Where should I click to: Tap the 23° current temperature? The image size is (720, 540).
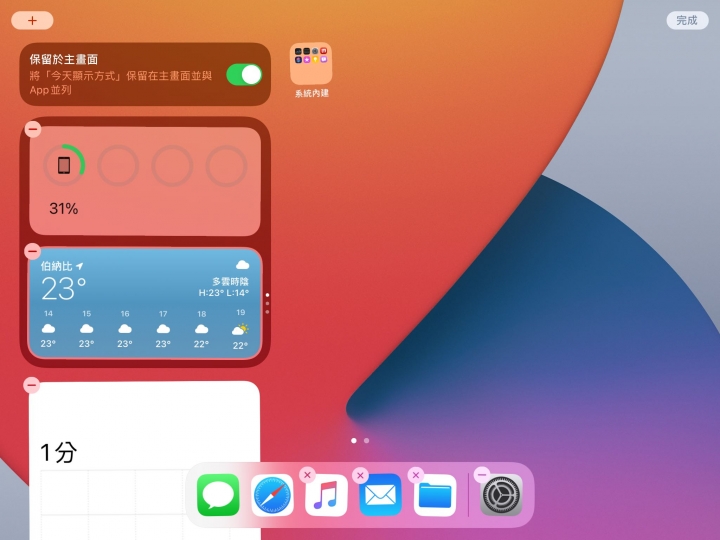click(63, 289)
